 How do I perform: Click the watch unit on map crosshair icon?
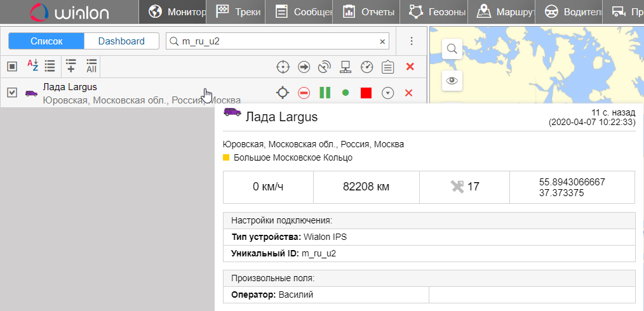tap(283, 93)
